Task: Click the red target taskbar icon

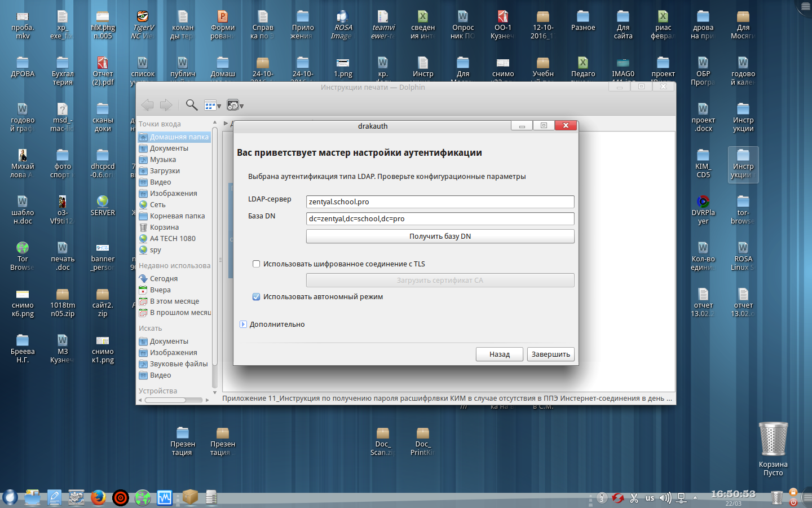Action: point(120,497)
